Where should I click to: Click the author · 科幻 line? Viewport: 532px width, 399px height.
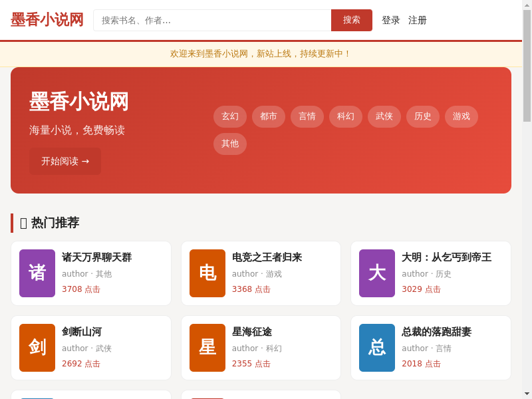[257, 348]
